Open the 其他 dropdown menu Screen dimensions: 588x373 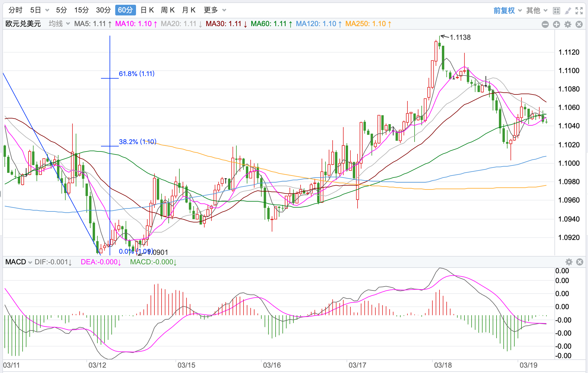(x=536, y=10)
